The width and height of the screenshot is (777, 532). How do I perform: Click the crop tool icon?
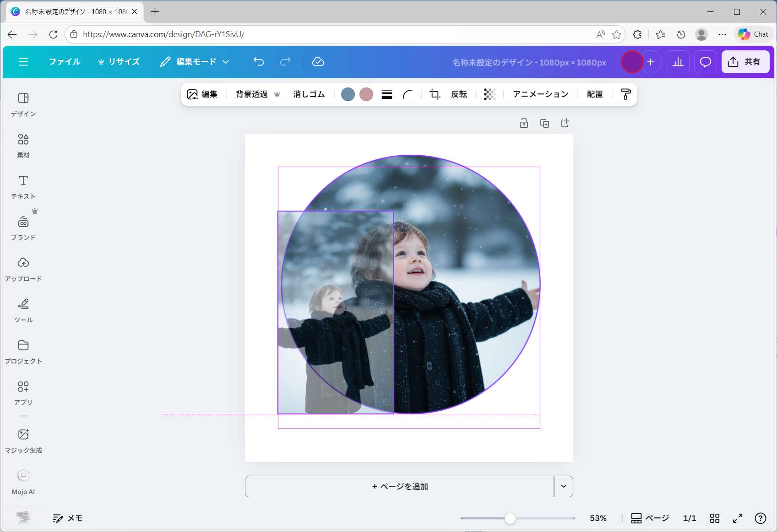click(x=435, y=94)
